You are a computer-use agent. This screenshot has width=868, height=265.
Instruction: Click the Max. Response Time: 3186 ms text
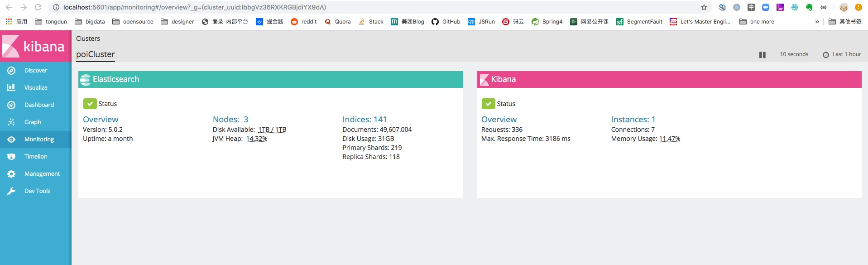pyautogui.click(x=526, y=139)
